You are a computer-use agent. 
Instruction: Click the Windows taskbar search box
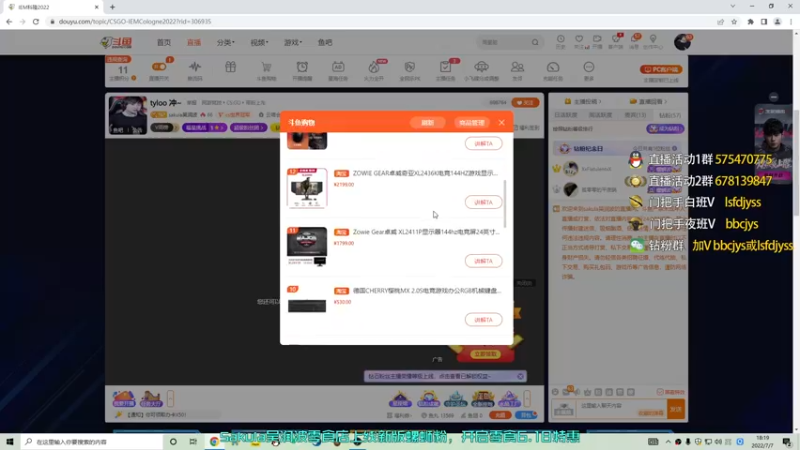click(93, 441)
